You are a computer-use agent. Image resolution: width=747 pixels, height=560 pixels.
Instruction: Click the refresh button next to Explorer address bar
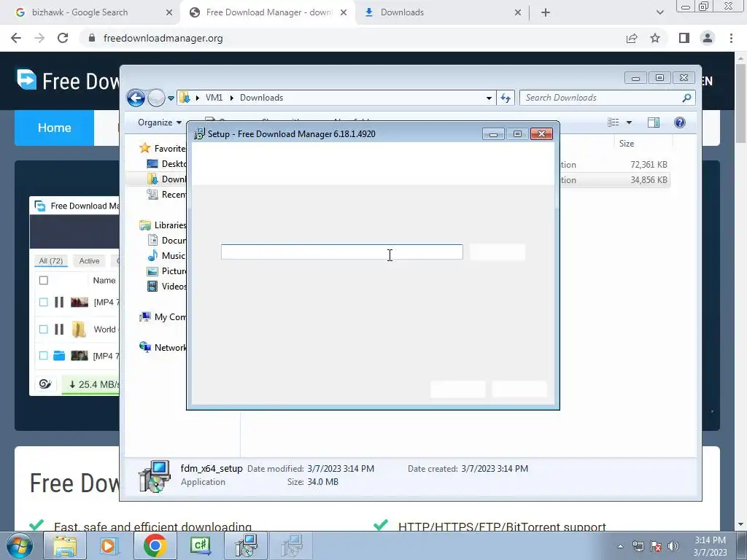pyautogui.click(x=506, y=98)
